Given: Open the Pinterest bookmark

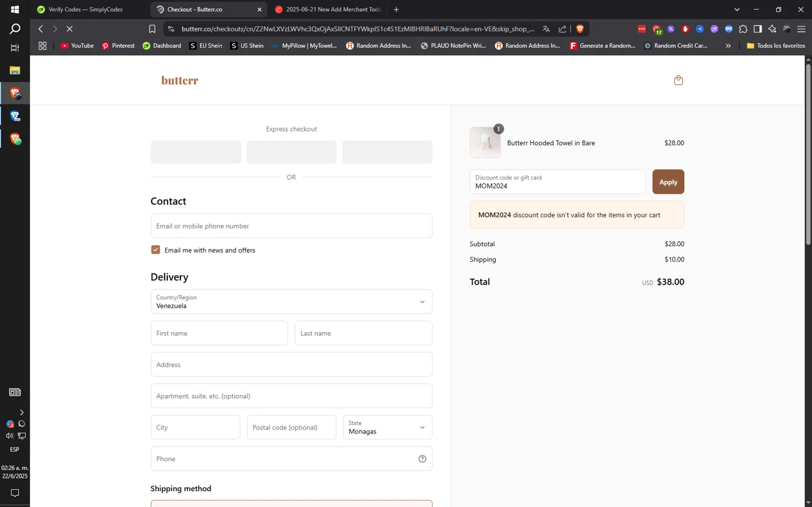Looking at the screenshot, I should coord(119,46).
